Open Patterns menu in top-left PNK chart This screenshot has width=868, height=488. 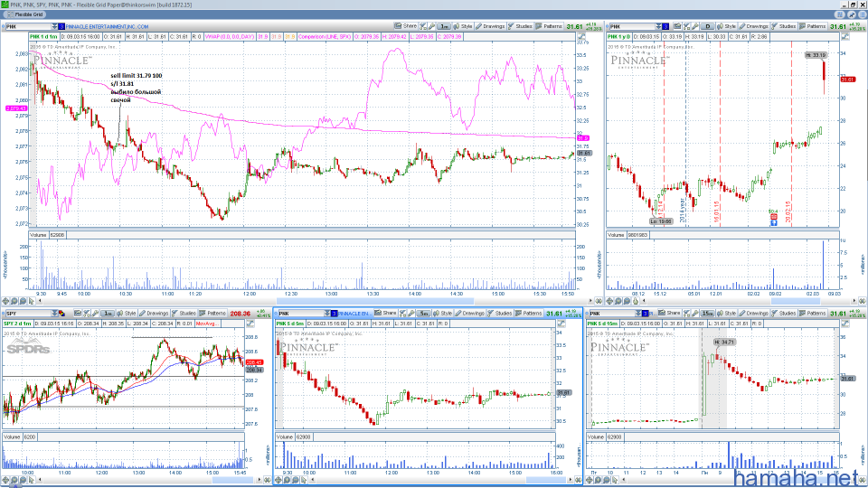[549, 26]
